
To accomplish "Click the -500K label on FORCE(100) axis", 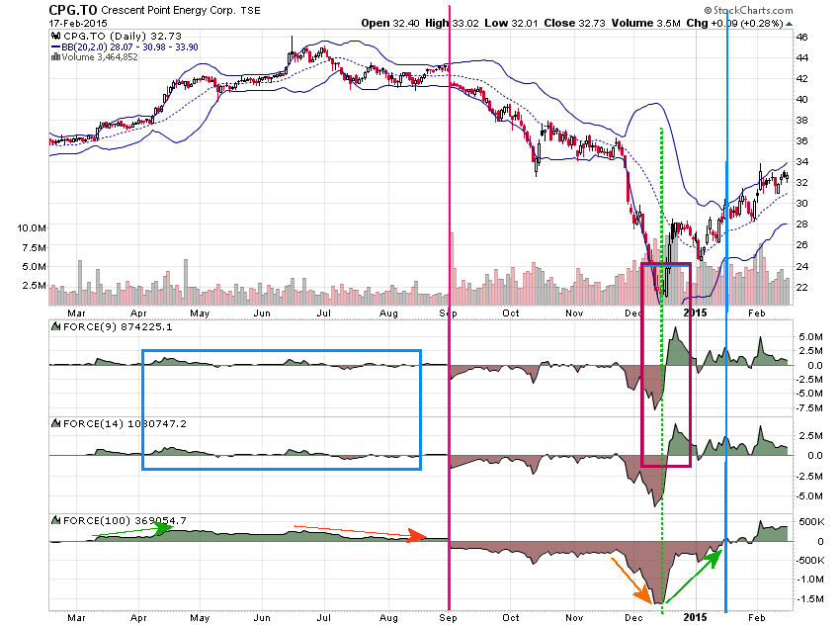I will 809,560.
